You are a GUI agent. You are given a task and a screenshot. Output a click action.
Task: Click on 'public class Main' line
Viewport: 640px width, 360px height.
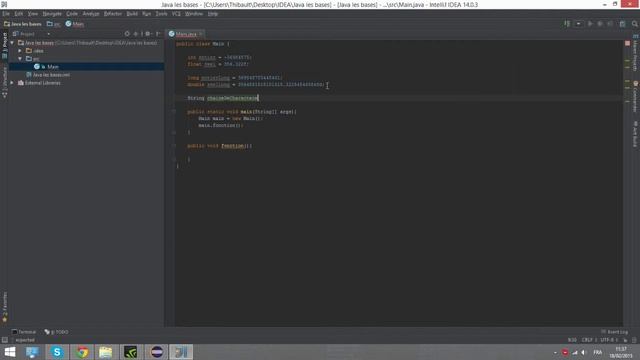[203, 44]
